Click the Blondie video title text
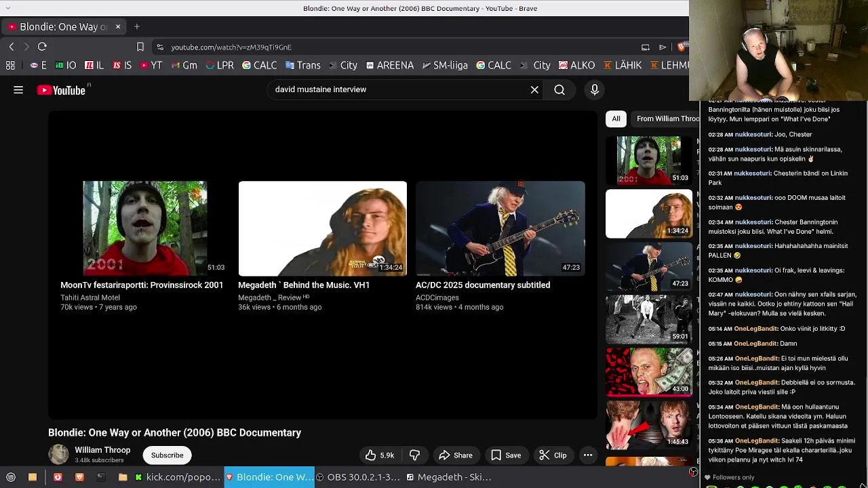This screenshot has width=868, height=488. tap(175, 432)
